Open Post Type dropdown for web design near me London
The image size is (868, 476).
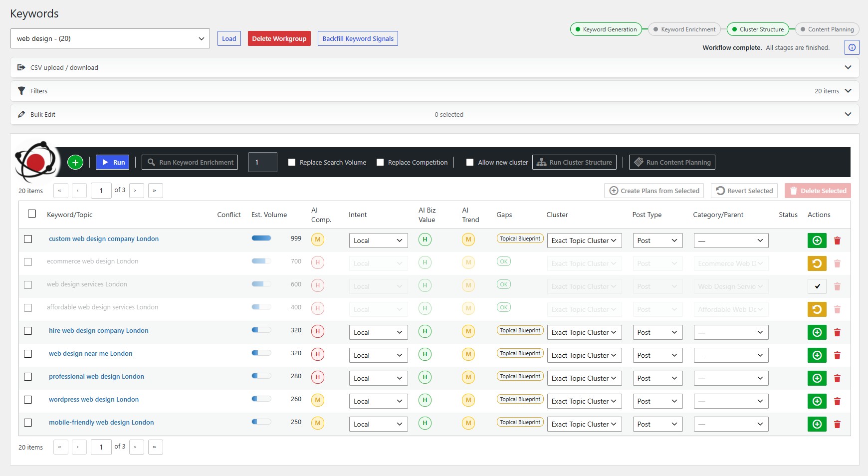pyautogui.click(x=657, y=355)
